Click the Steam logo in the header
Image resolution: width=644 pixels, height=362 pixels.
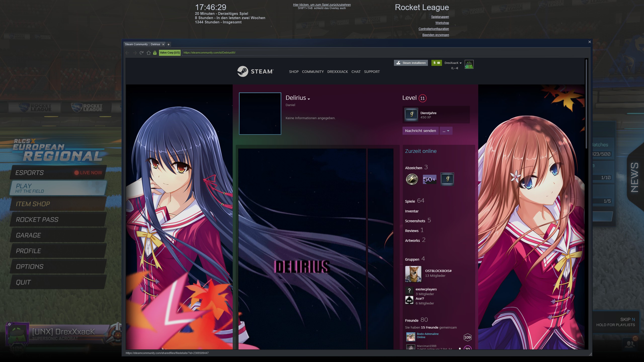tap(255, 71)
